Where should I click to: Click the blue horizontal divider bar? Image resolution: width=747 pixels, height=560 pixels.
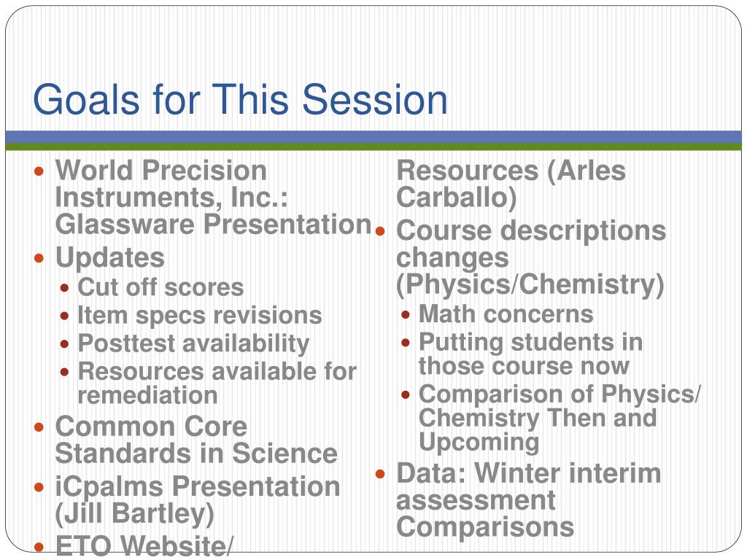coord(373,137)
